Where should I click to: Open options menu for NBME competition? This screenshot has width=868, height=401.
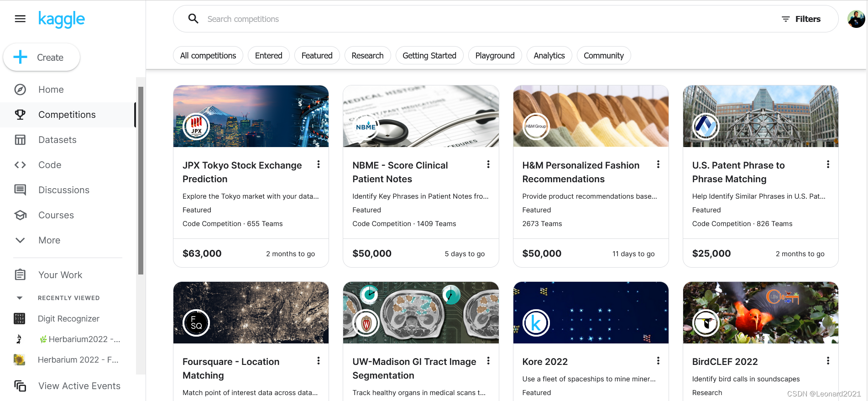[x=488, y=164]
